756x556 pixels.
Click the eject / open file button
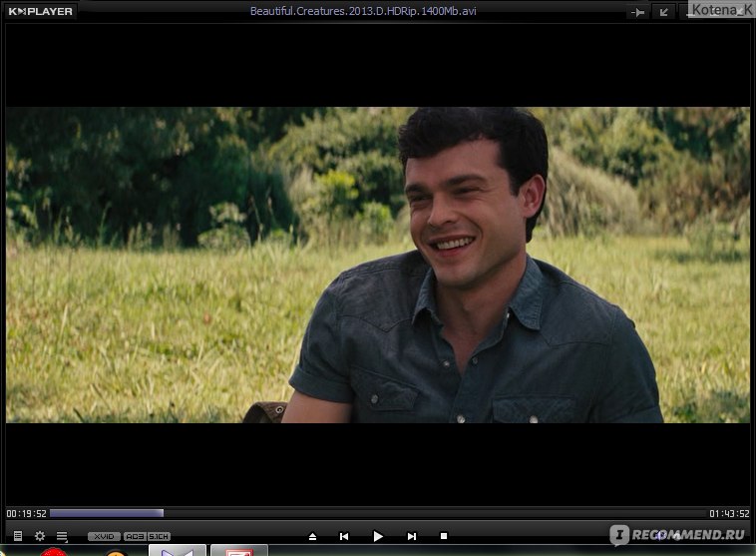pyautogui.click(x=312, y=536)
